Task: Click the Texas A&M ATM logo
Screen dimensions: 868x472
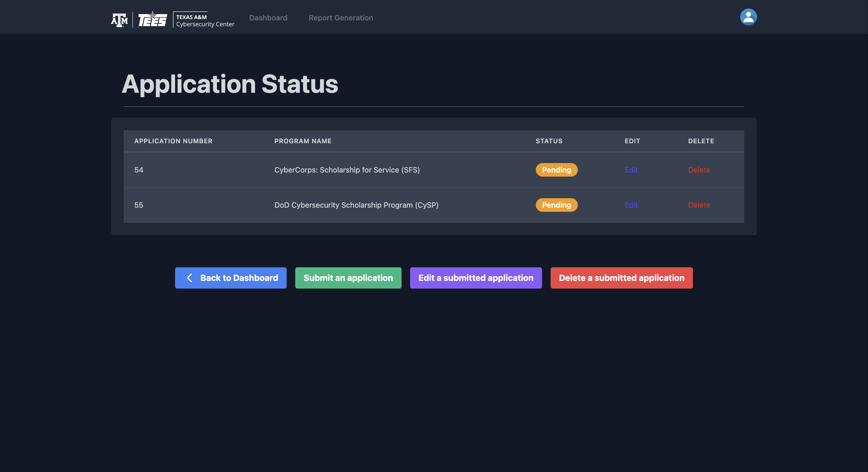Action: click(119, 20)
